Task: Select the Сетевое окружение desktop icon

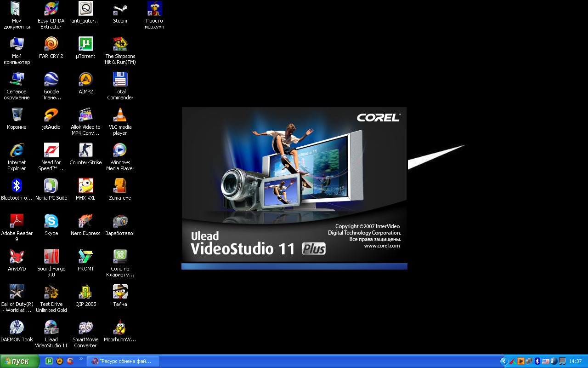Action: click(x=17, y=80)
